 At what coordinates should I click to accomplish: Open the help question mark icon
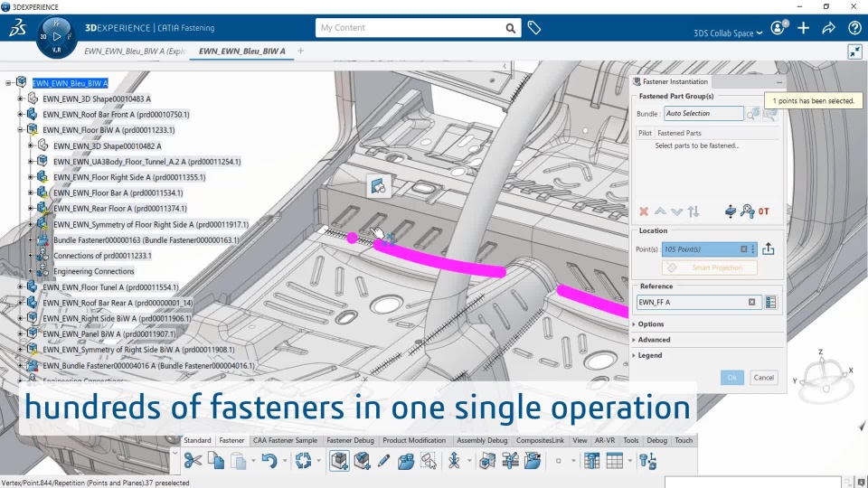click(x=854, y=28)
